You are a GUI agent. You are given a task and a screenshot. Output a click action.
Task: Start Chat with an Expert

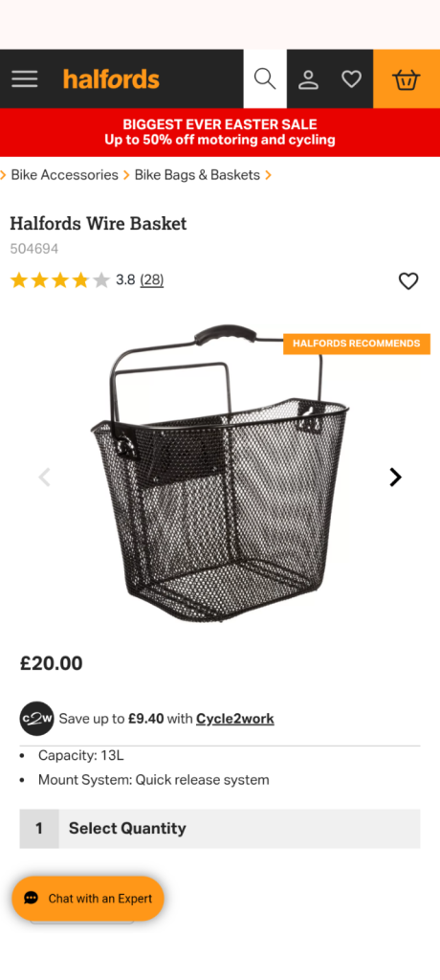point(87,898)
